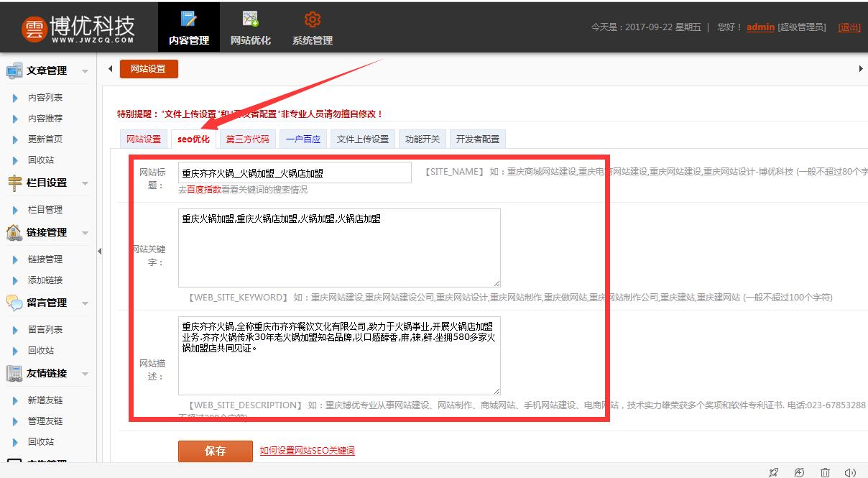Click the orange 网站设置 page tab

coord(148,69)
